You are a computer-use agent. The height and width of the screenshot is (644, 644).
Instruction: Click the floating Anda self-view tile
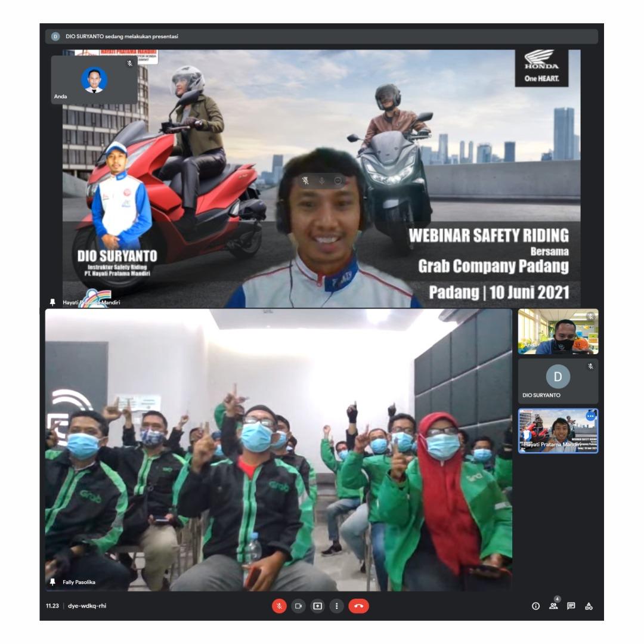point(94,80)
